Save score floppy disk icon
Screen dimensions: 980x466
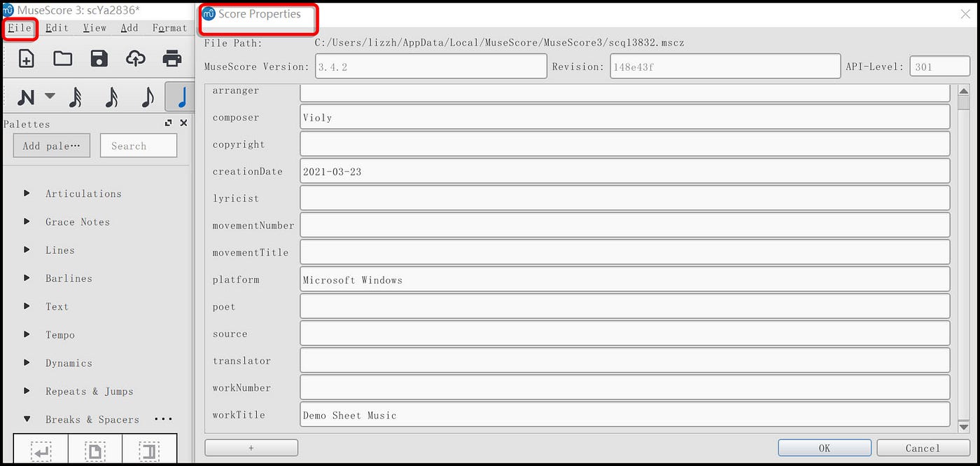99,58
